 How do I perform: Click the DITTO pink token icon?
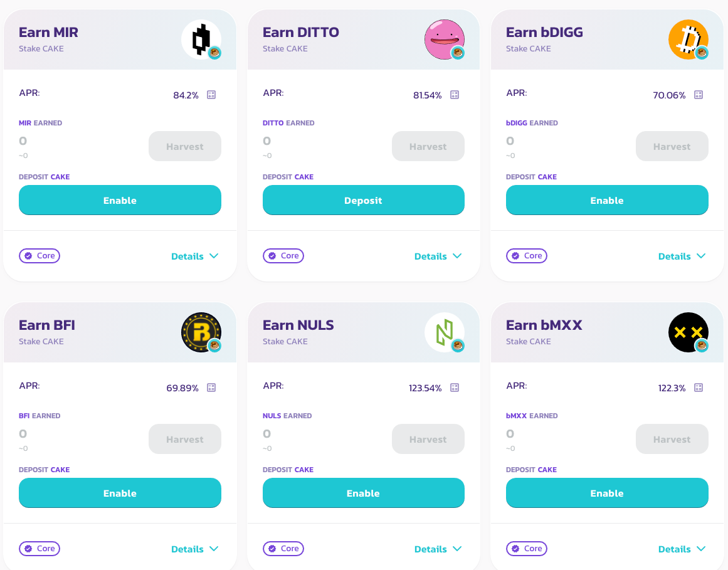pos(445,39)
